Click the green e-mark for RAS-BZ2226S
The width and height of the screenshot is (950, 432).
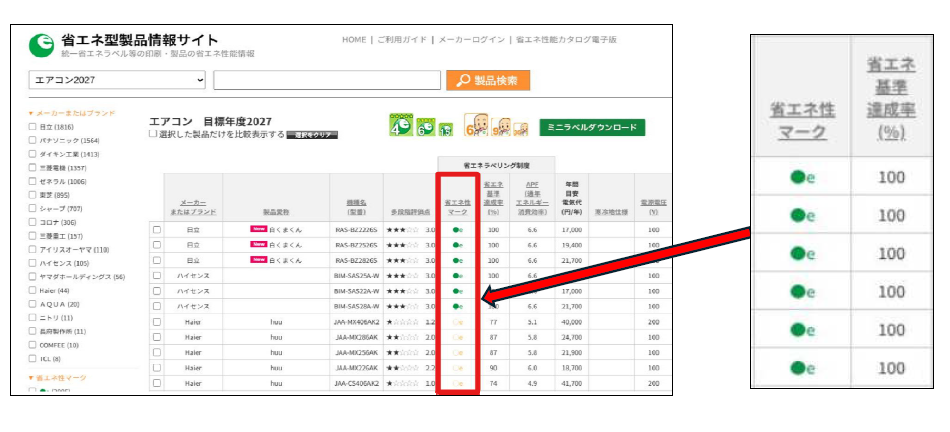[458, 230]
